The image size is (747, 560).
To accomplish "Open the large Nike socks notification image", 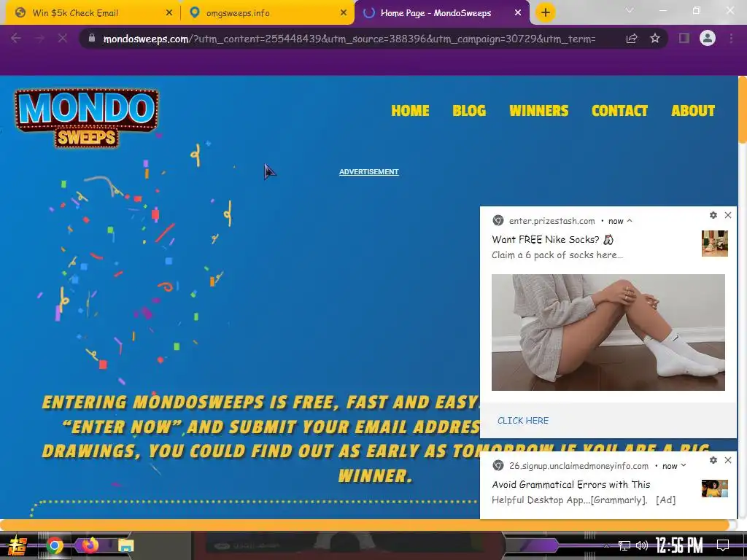I will [x=608, y=332].
